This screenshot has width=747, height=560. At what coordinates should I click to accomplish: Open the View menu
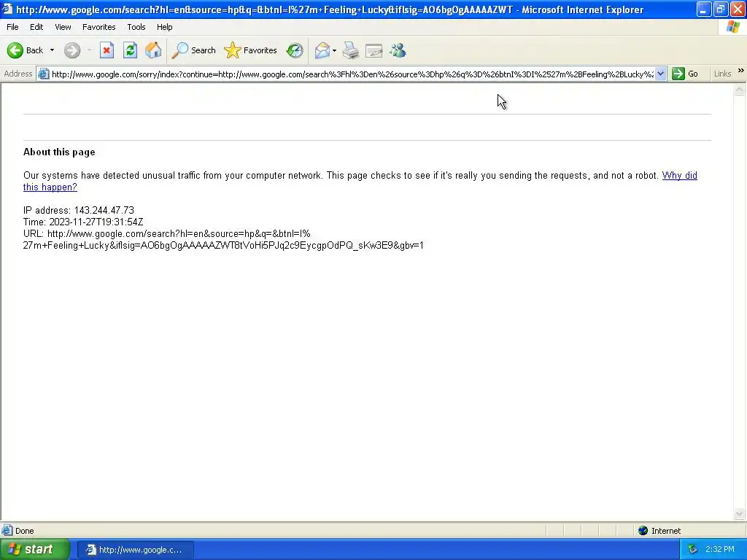(x=63, y=27)
